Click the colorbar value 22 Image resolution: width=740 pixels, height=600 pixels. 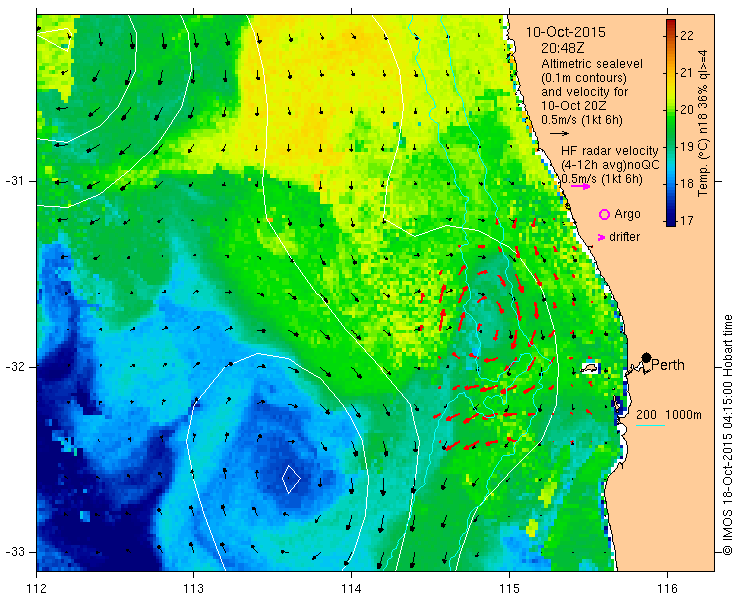[687, 36]
